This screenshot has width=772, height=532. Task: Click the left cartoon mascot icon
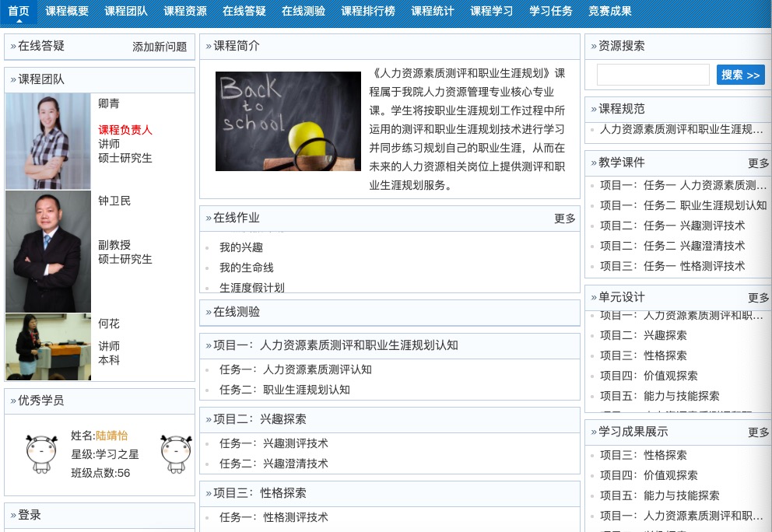(x=42, y=453)
